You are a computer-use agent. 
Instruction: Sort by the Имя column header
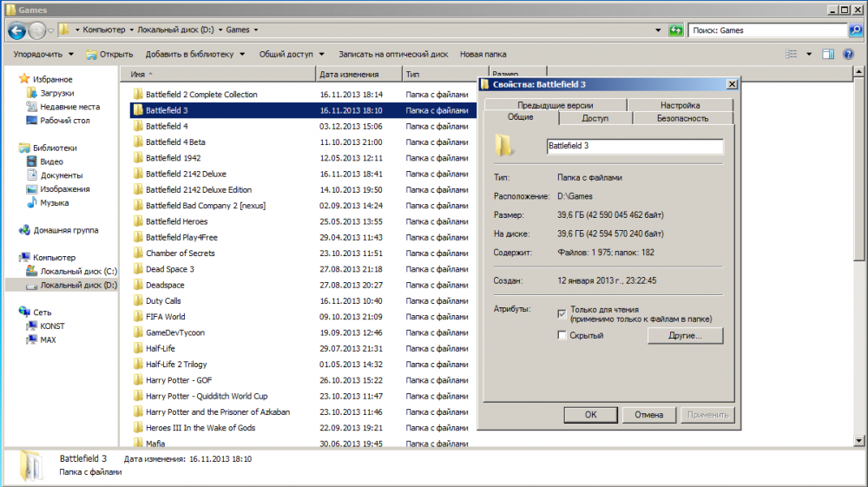click(x=218, y=74)
